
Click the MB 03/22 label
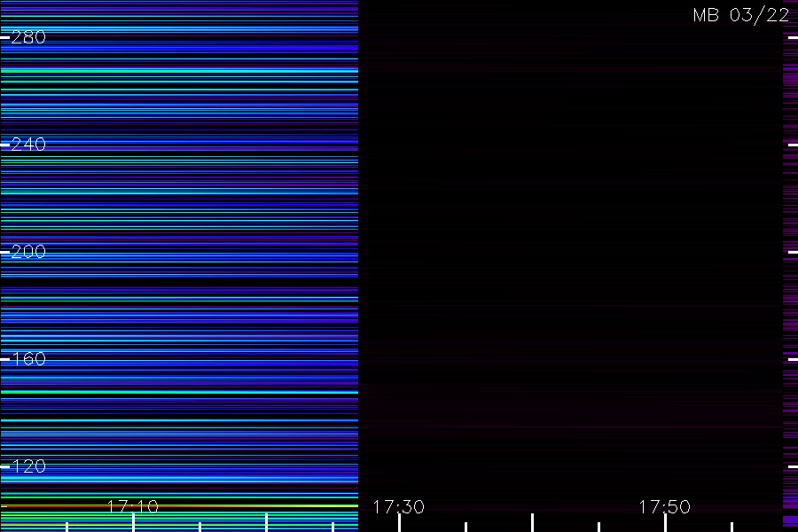tap(741, 15)
